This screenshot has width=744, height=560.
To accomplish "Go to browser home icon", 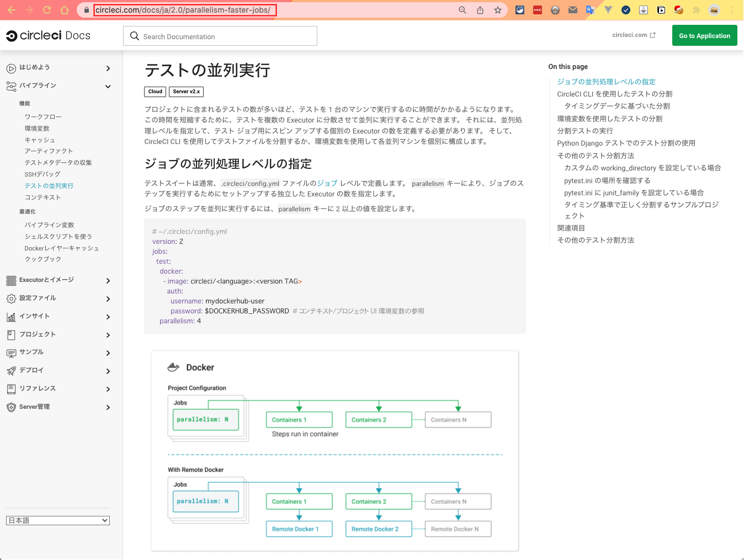I will click(65, 10).
